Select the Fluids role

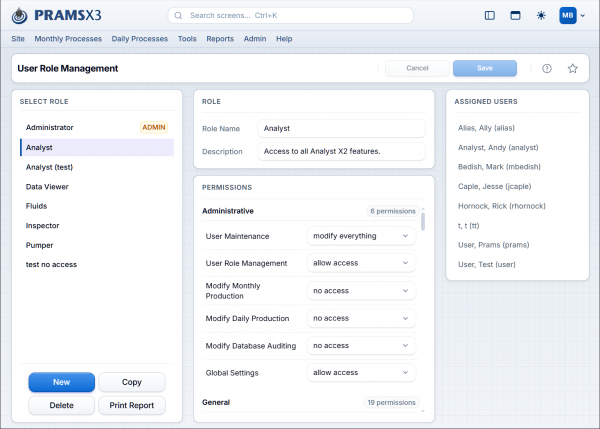tap(97, 206)
